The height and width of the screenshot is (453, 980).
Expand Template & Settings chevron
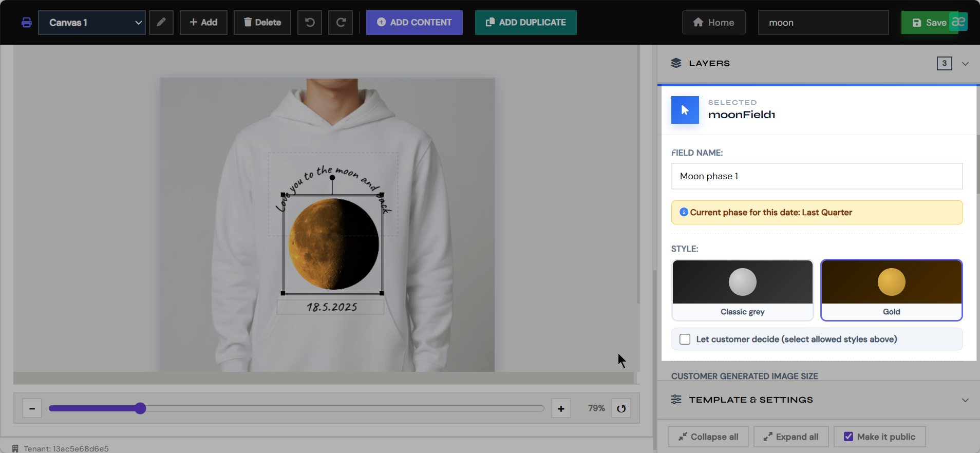tap(965, 400)
